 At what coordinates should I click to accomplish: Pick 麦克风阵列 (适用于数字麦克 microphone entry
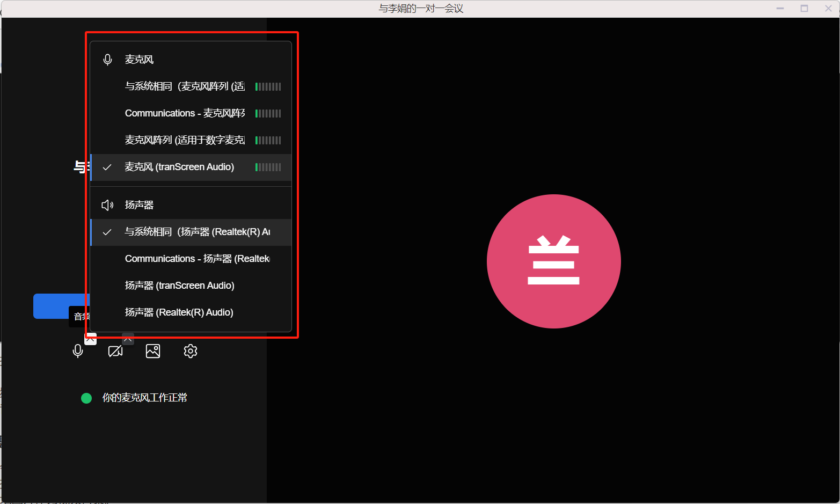tap(185, 140)
